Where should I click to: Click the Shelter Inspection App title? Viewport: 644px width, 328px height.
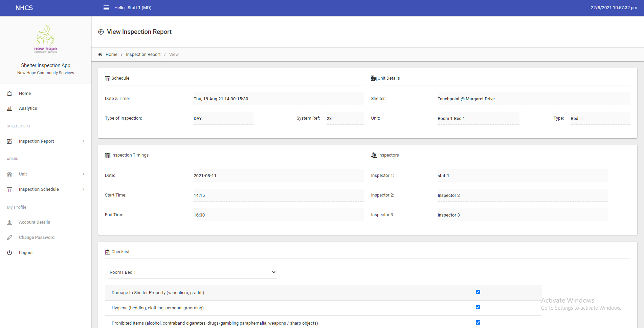[46, 65]
